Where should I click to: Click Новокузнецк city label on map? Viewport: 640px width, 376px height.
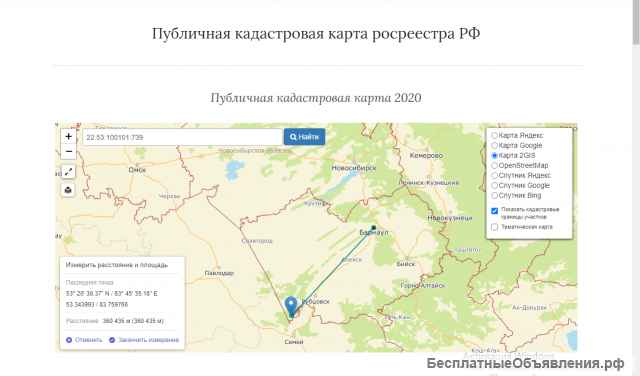point(450,218)
